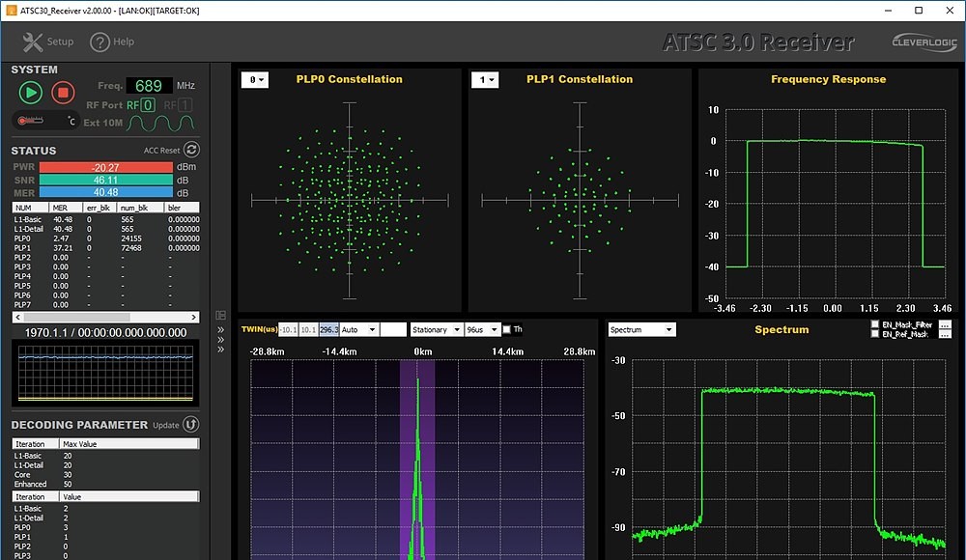Click the TWIN 296.3 input field
Image resolution: width=966 pixels, height=560 pixels.
click(x=329, y=330)
